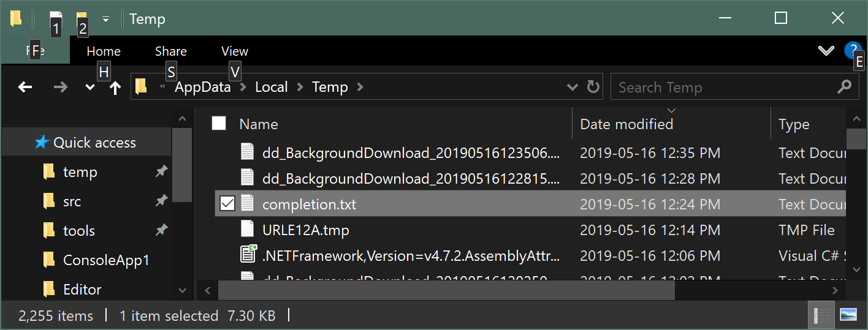The height and width of the screenshot is (330, 868).
Task: Focus the Search Temp input field
Action: [723, 88]
